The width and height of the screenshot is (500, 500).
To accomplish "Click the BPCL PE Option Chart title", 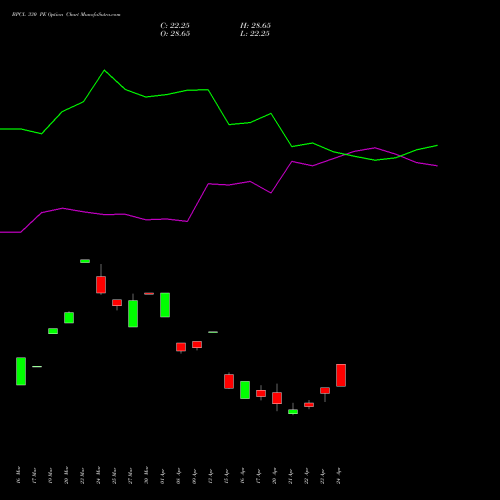I will [66, 14].
